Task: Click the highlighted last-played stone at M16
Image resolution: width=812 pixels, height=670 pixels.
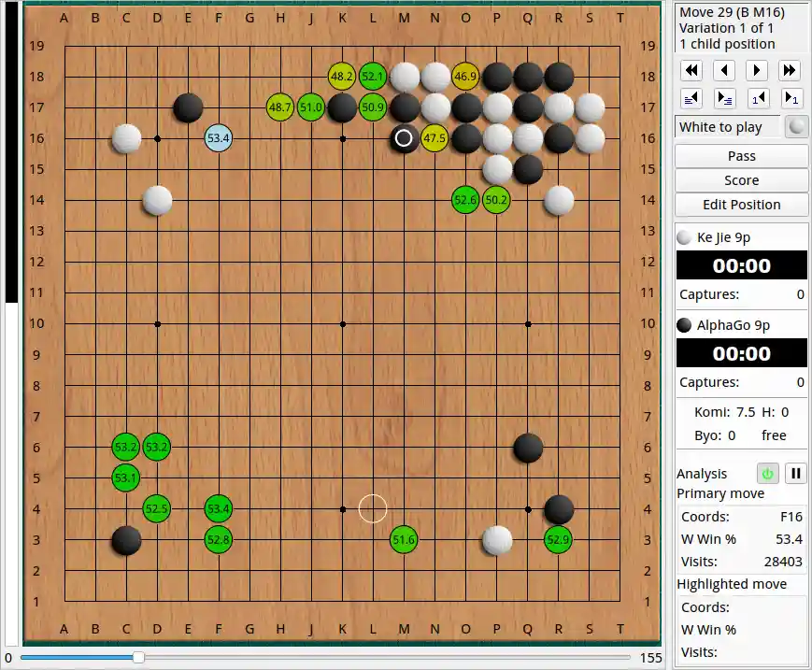Action: coord(404,137)
